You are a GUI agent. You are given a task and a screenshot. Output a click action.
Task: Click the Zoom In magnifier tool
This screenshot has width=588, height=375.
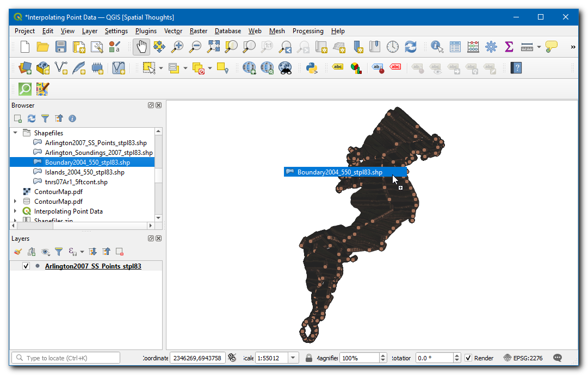(x=177, y=47)
